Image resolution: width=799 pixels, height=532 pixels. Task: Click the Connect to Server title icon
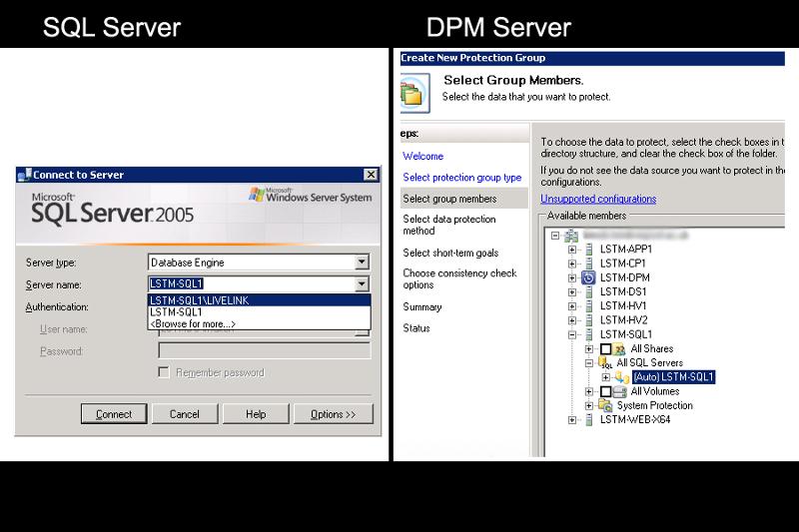pos(24,175)
